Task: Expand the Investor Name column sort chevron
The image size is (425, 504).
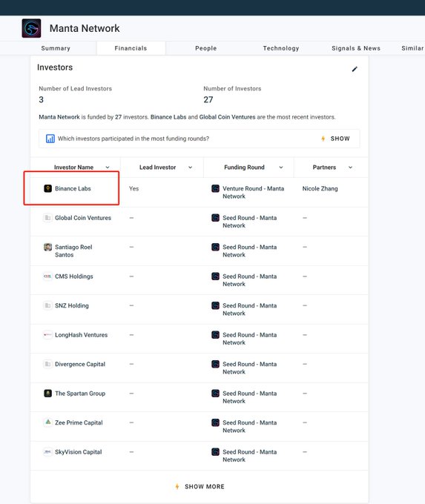Action: pyautogui.click(x=108, y=168)
